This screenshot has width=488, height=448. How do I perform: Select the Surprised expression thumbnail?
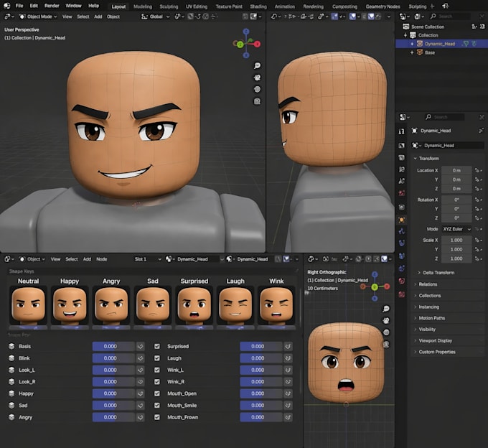coord(194,306)
